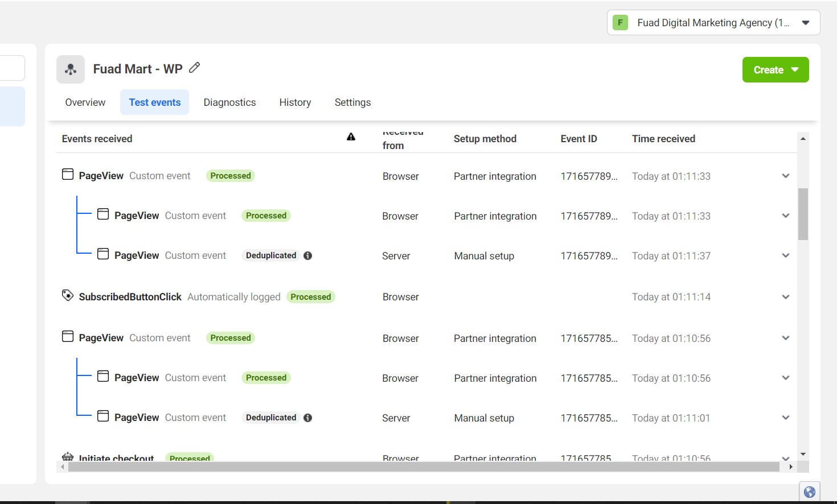Click the scroll up arrow of events table
The height and width of the screenshot is (504, 837).
tap(803, 138)
